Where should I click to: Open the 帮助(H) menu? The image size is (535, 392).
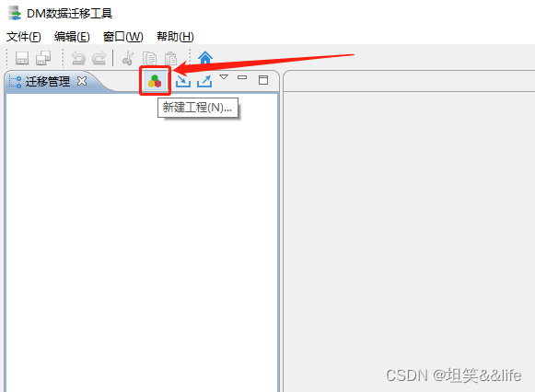pos(175,36)
